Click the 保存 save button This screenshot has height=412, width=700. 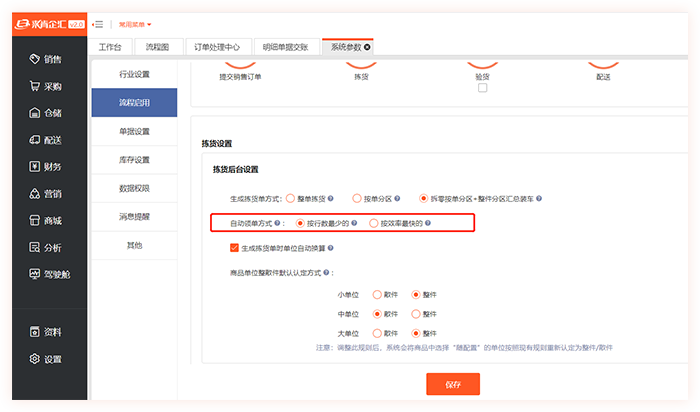(453, 384)
